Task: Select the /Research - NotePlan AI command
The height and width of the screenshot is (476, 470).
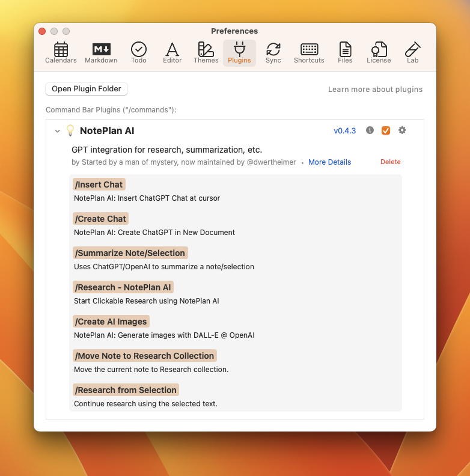Action: pos(123,287)
